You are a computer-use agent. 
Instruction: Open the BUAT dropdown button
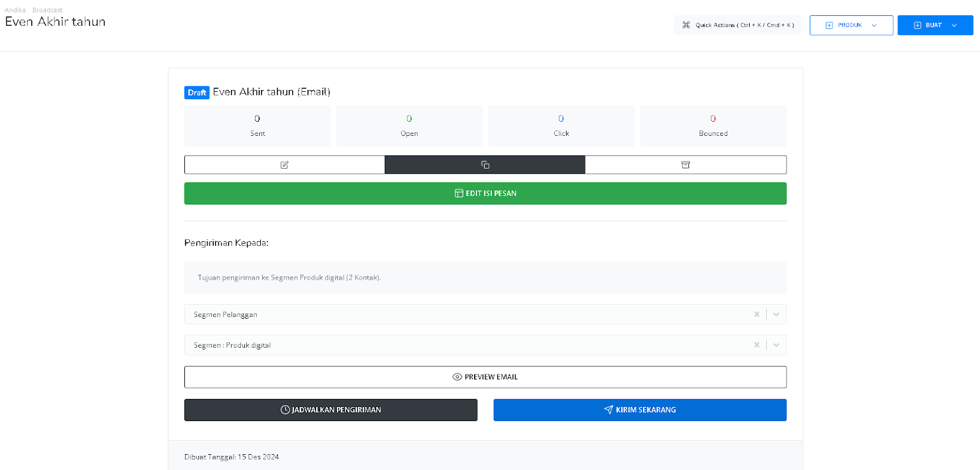click(935, 25)
